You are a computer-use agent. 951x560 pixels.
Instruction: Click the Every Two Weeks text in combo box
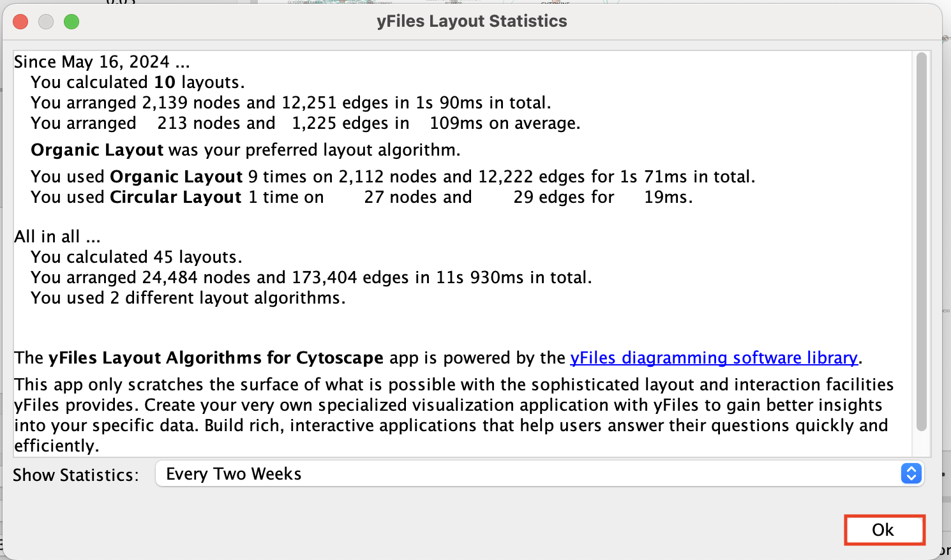[x=234, y=474]
